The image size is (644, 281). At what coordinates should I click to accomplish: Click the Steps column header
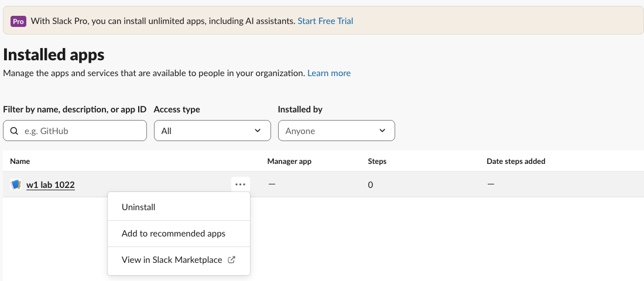tap(377, 162)
